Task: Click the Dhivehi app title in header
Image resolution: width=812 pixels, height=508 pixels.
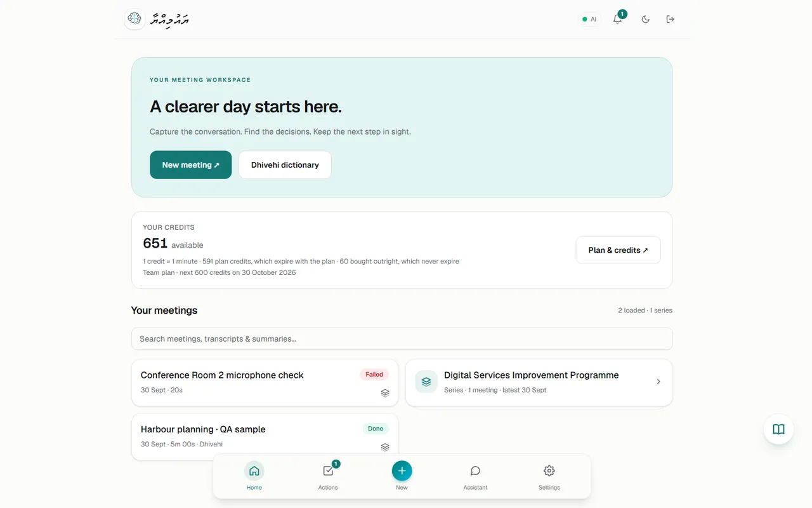Action: 170,20
